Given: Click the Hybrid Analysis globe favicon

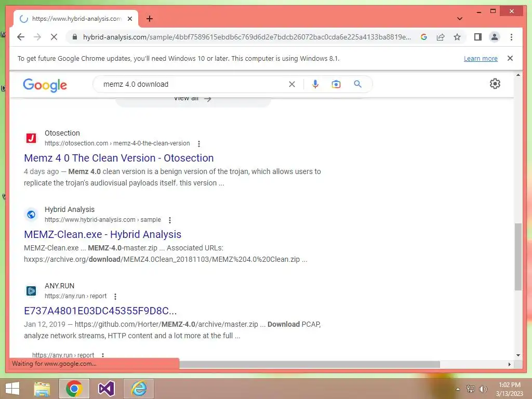Looking at the screenshot, I should coord(31,215).
